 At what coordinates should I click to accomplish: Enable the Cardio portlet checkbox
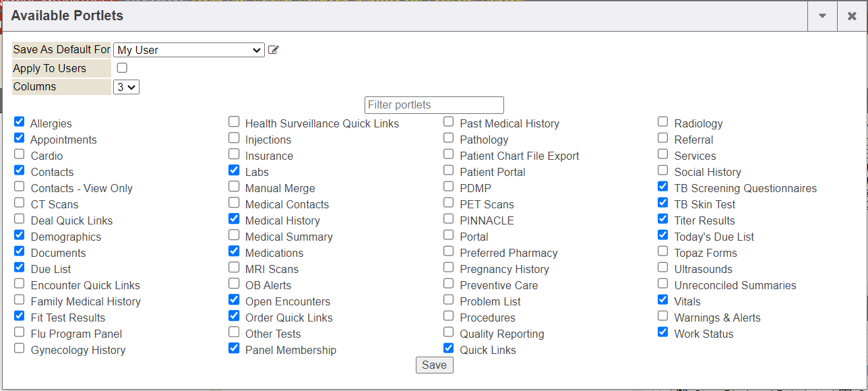coord(19,154)
